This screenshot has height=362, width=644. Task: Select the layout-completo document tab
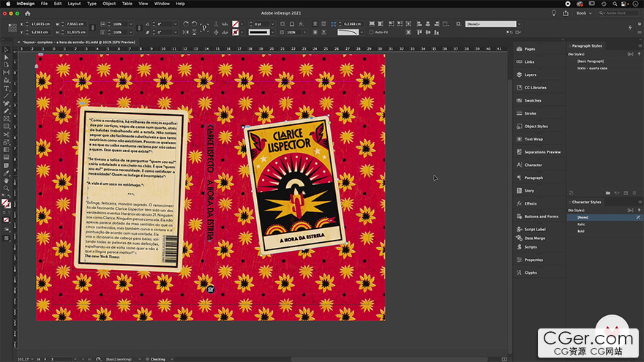point(79,42)
